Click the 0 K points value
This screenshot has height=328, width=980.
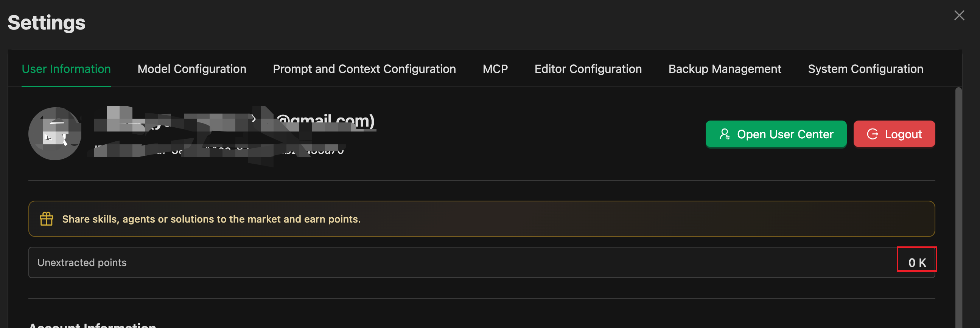click(917, 263)
